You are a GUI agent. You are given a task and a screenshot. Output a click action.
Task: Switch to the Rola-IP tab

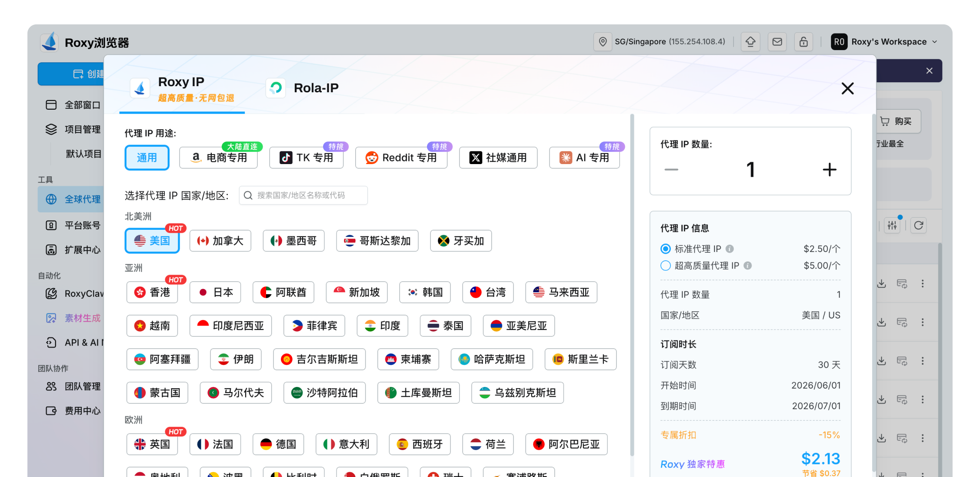tap(303, 88)
